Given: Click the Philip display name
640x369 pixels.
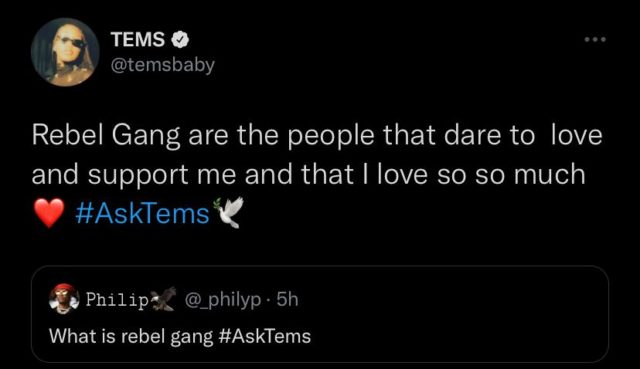Looking at the screenshot, I should [117, 300].
